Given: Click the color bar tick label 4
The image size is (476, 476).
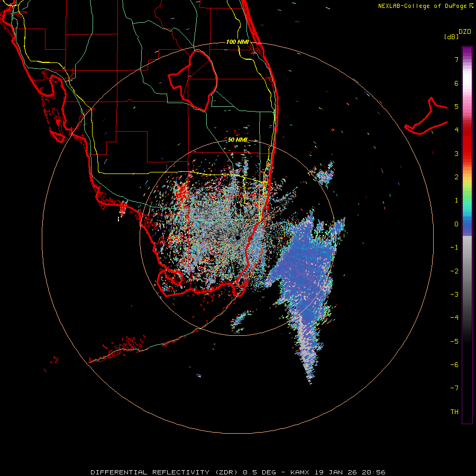Looking at the screenshot, I should [456, 130].
